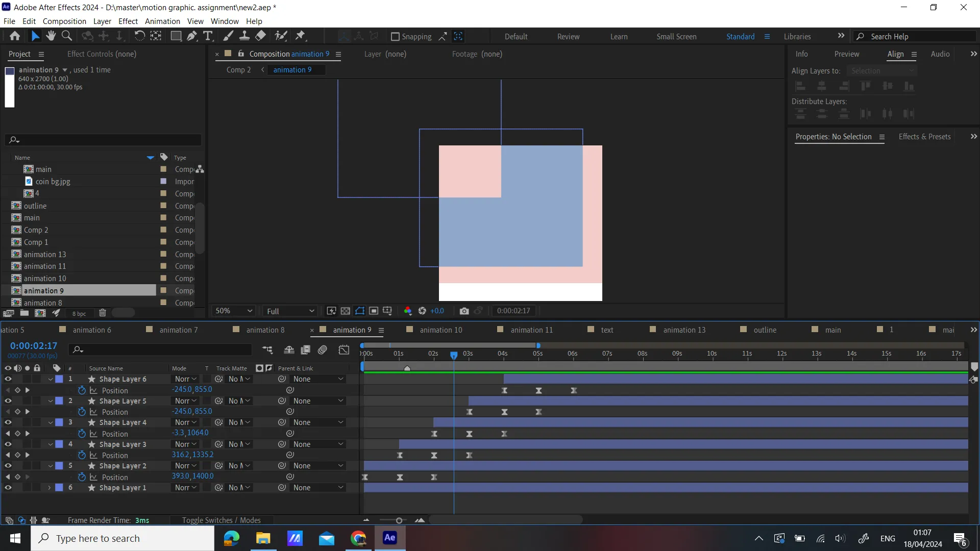Hide Shape Layer 2 eye toggle

[8, 466]
